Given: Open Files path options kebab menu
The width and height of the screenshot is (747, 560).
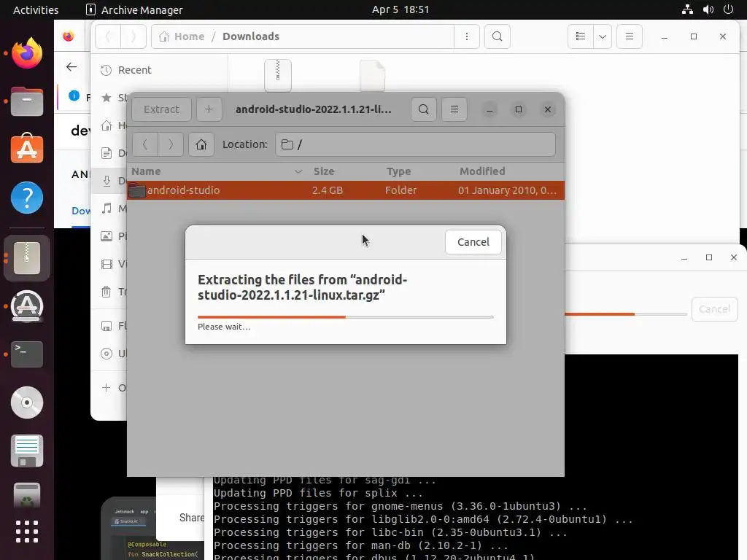Looking at the screenshot, I should (467, 36).
